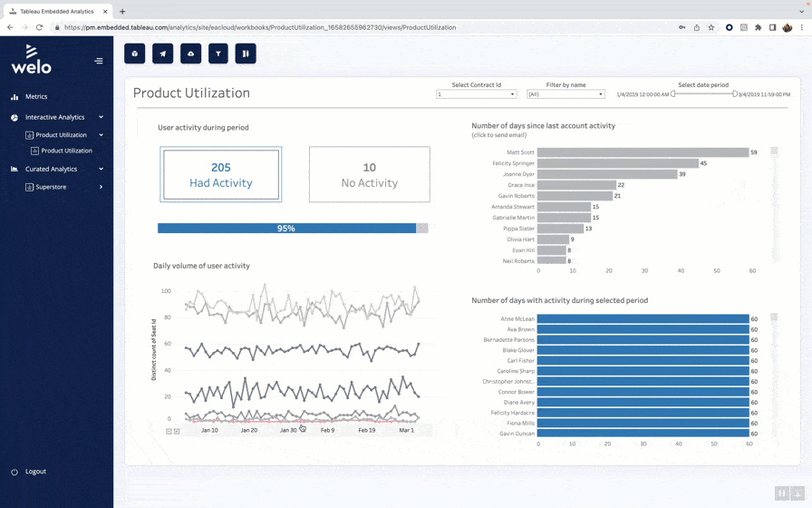Select the 205 Had Activity box
Image resolution: width=812 pixels, height=508 pixels.
220,175
